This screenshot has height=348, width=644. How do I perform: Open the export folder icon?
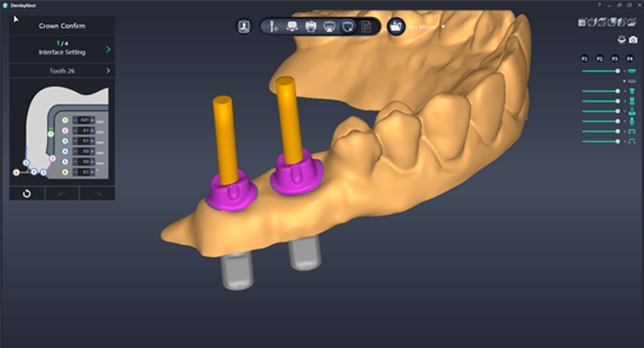pos(396,27)
